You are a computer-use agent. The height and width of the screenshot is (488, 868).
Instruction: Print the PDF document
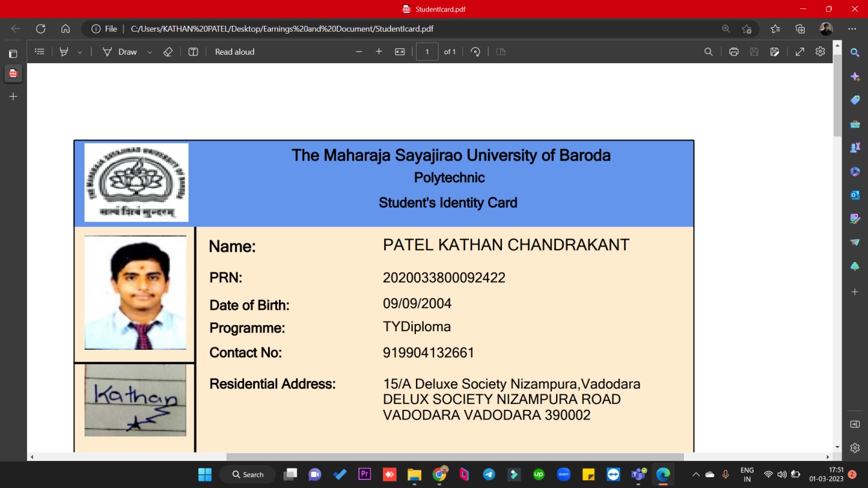click(734, 52)
